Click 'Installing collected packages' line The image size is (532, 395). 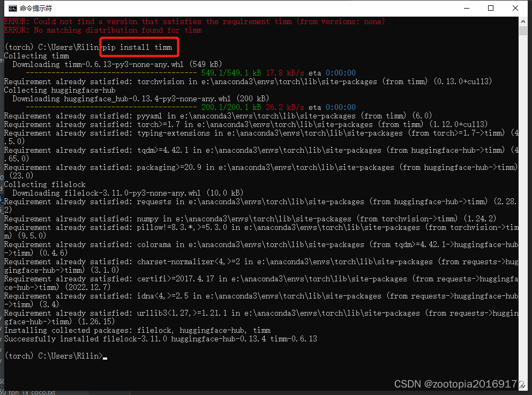(137, 330)
